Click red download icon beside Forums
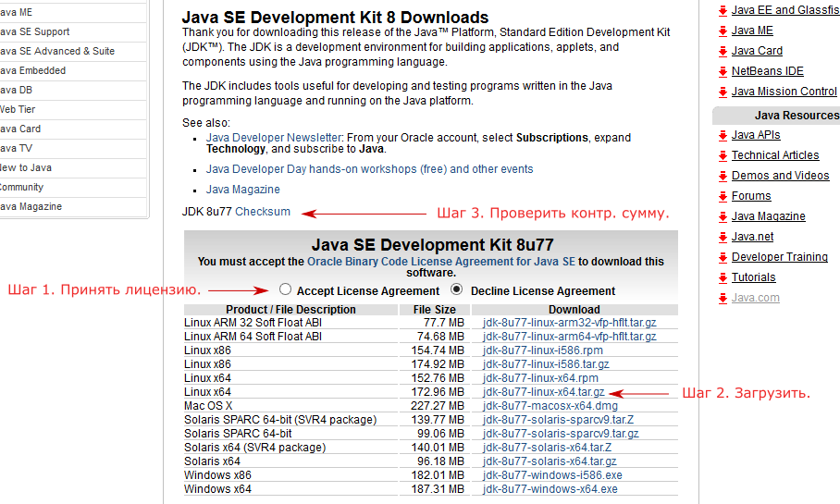Screen dimensions: 840x504 723,197
